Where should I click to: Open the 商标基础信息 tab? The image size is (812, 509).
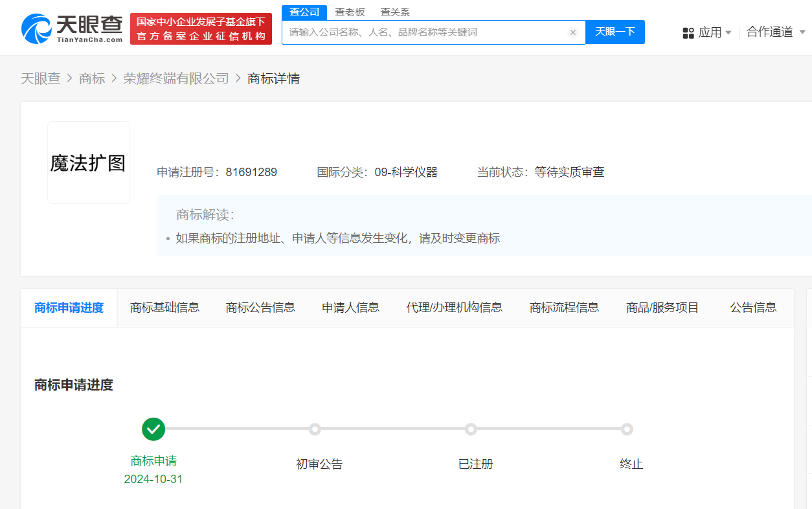coord(164,308)
